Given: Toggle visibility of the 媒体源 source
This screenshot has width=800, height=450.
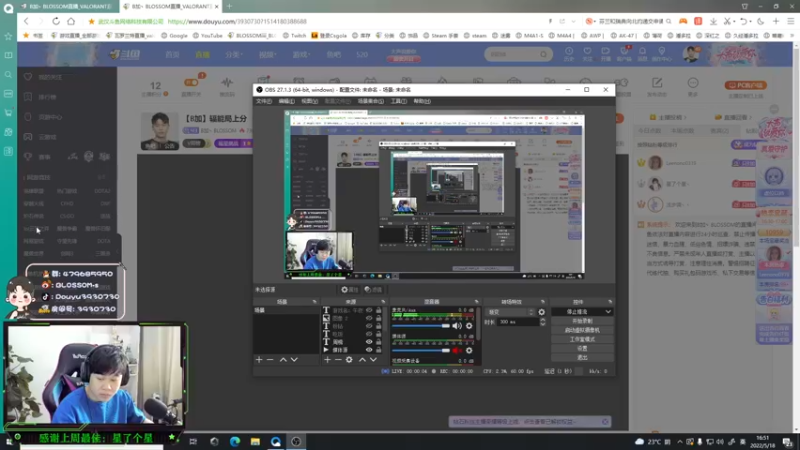Looking at the screenshot, I should pos(369,350).
